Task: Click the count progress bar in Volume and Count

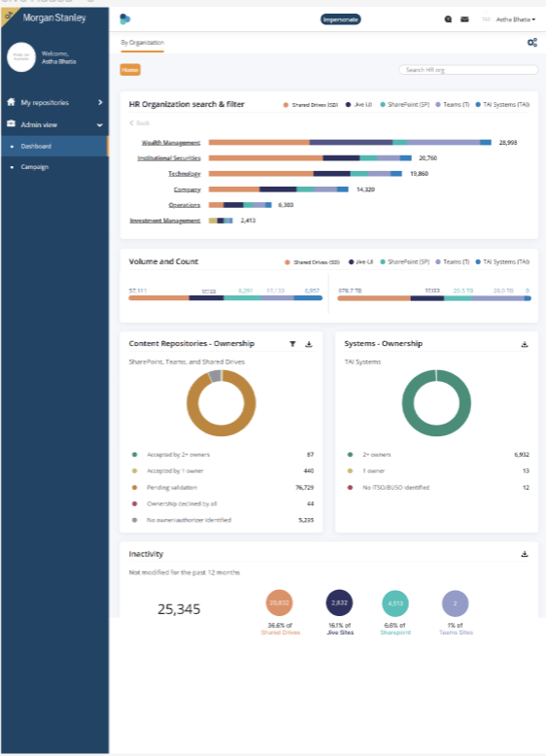Action: [225, 298]
